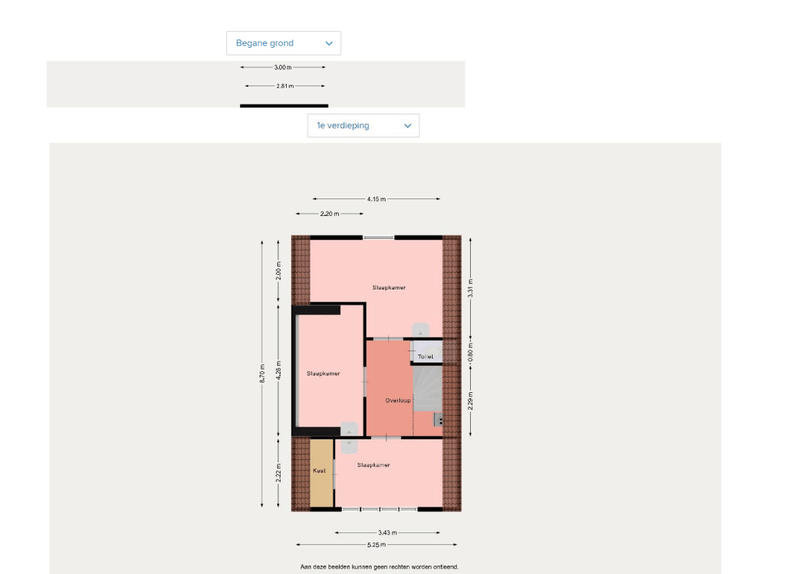
Task: Click the left Slaapkamer room label
Action: (323, 373)
